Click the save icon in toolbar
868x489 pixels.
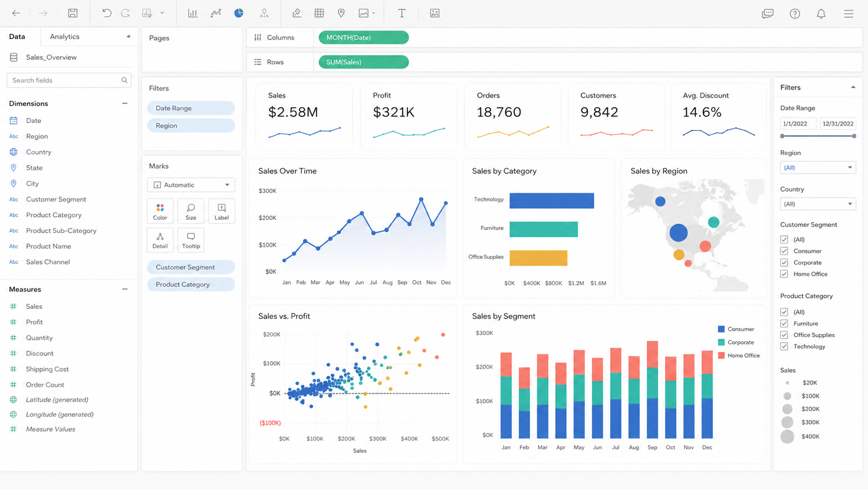pos(73,14)
